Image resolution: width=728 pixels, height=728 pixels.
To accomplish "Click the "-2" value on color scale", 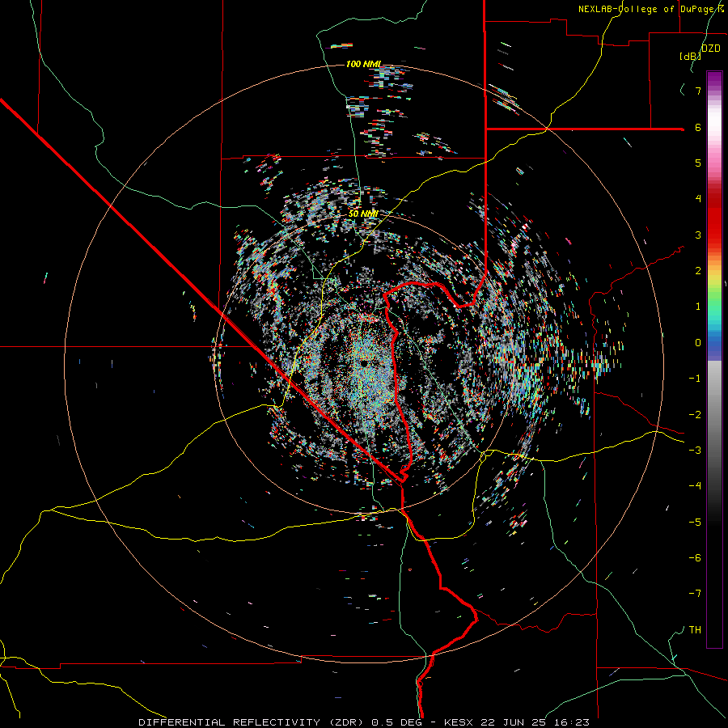I will pyautogui.click(x=695, y=415).
